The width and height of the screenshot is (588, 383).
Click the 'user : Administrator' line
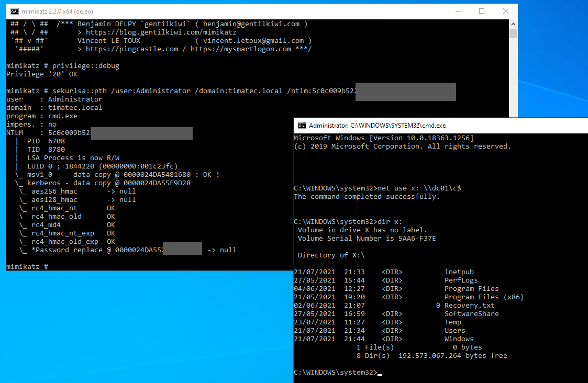click(x=54, y=99)
